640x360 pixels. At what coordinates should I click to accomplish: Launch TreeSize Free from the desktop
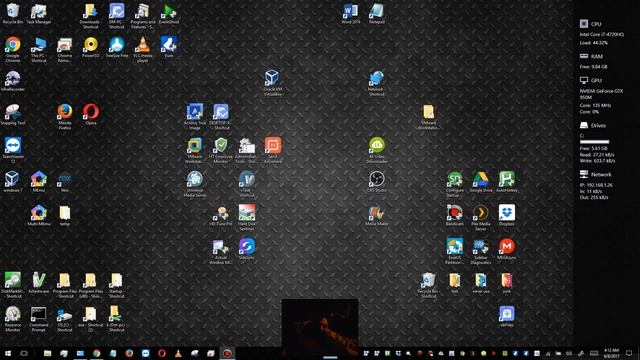pyautogui.click(x=117, y=47)
